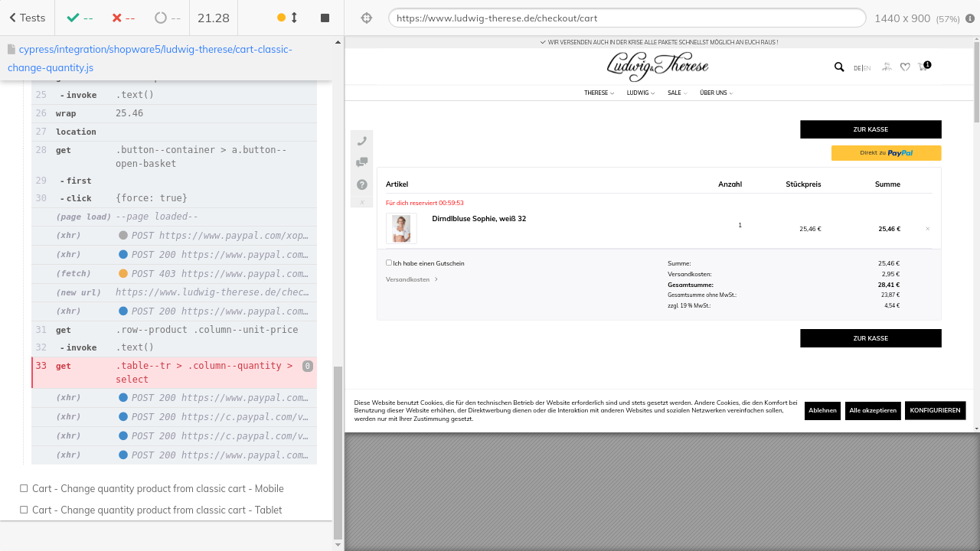980x551 pixels.
Task: Tick the 'Ich habe einen Gutschein' checkbox
Action: [x=389, y=262]
